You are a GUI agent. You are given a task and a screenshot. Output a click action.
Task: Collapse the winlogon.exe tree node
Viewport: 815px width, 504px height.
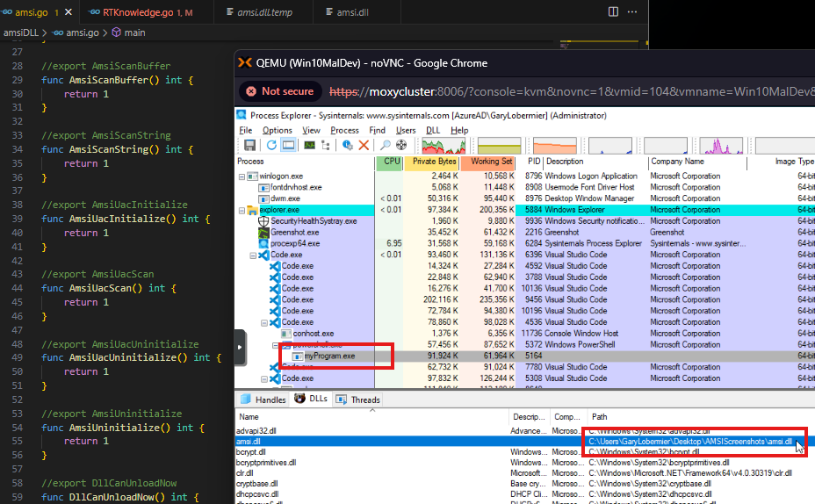click(x=242, y=176)
